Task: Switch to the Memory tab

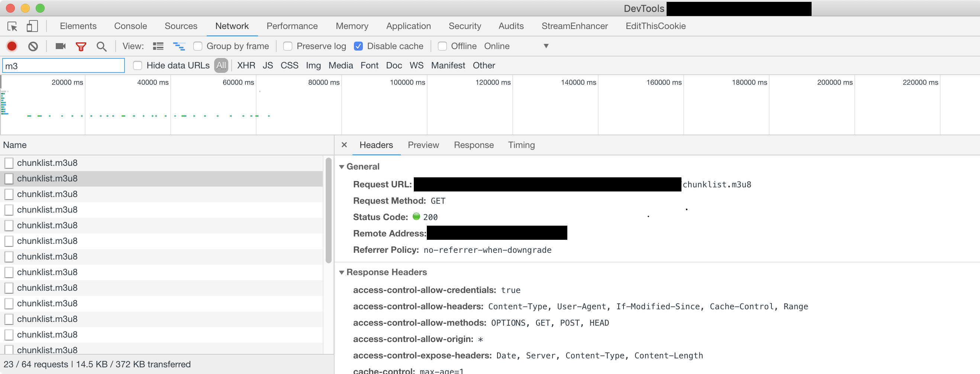Action: click(352, 26)
